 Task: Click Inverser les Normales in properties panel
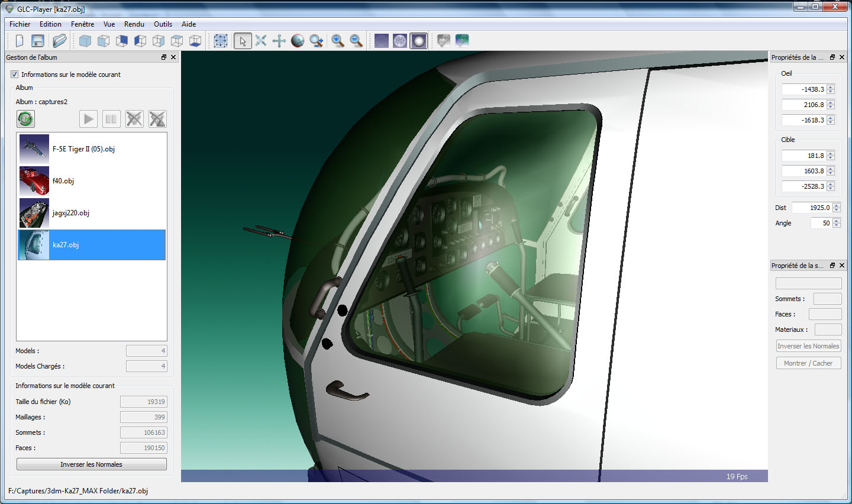tap(808, 346)
